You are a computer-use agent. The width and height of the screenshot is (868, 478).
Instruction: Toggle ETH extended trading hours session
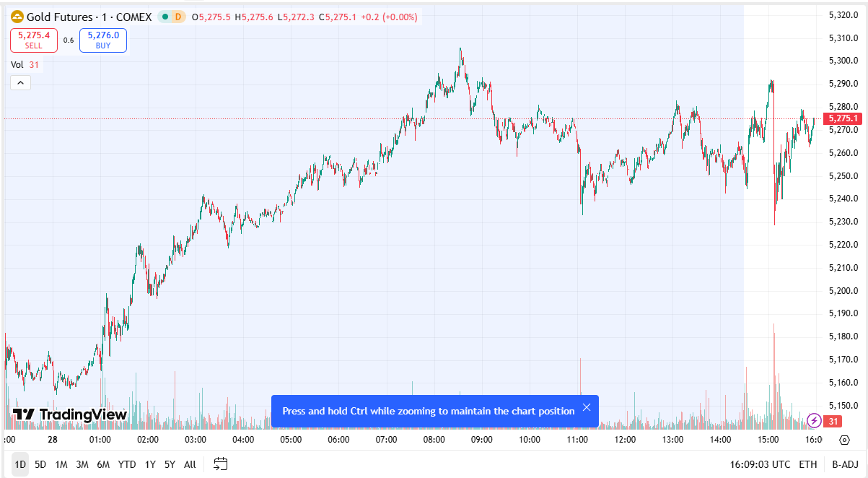pos(808,464)
